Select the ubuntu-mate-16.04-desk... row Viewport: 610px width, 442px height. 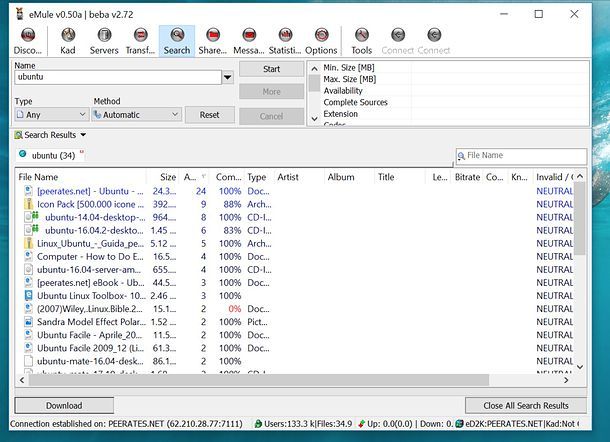coord(296,361)
